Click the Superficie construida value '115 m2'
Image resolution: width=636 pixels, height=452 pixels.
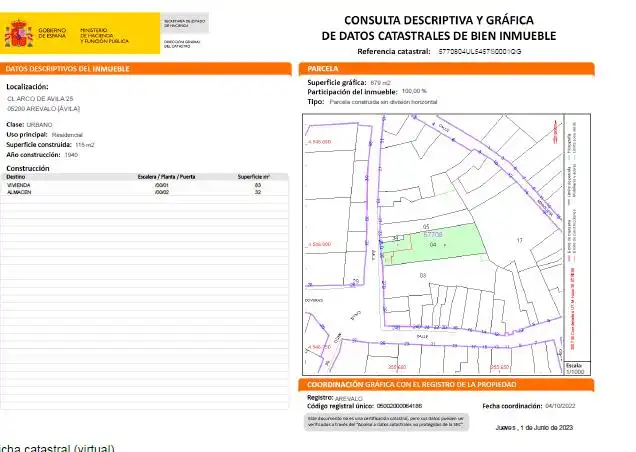click(x=85, y=145)
